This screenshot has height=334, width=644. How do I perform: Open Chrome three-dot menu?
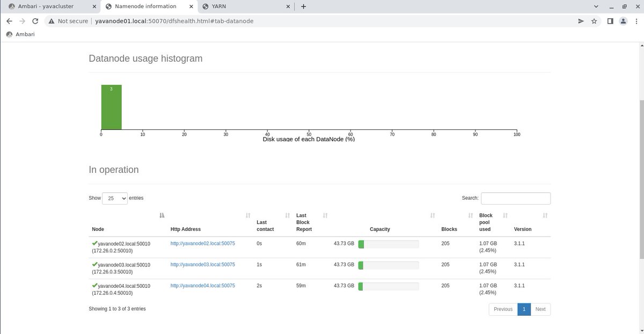click(x=635, y=21)
